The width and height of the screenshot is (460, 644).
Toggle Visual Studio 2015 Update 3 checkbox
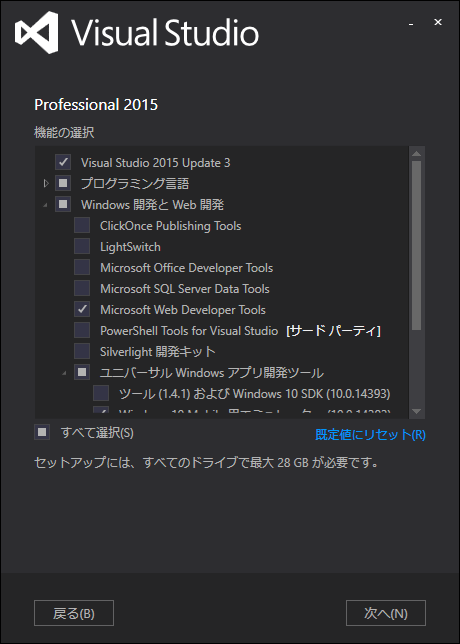click(x=63, y=162)
